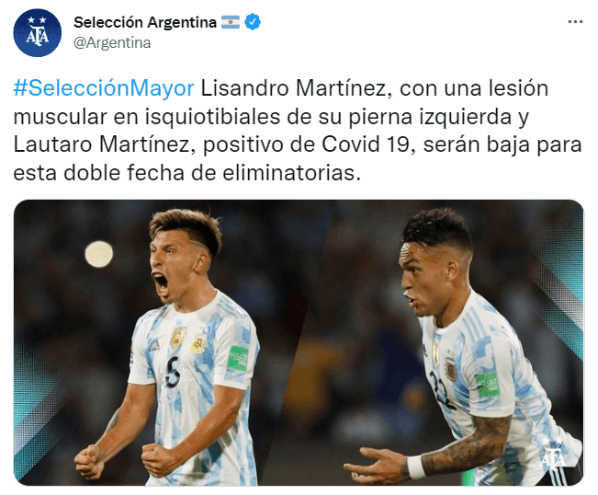
Task: Click the green sleeve patch on left player
Action: click(x=238, y=358)
